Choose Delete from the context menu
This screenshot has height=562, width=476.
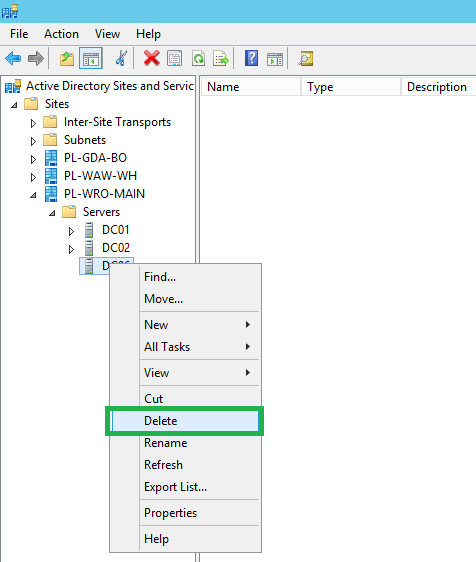[x=185, y=421]
